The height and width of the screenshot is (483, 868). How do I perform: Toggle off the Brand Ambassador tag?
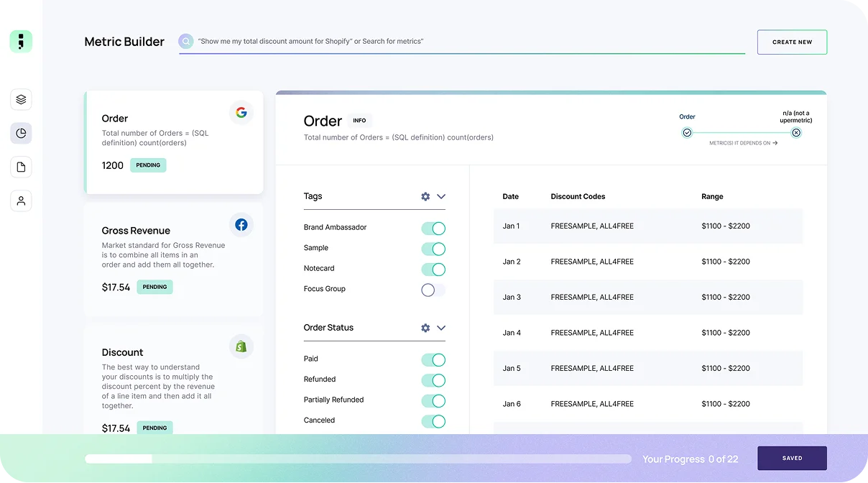(433, 228)
